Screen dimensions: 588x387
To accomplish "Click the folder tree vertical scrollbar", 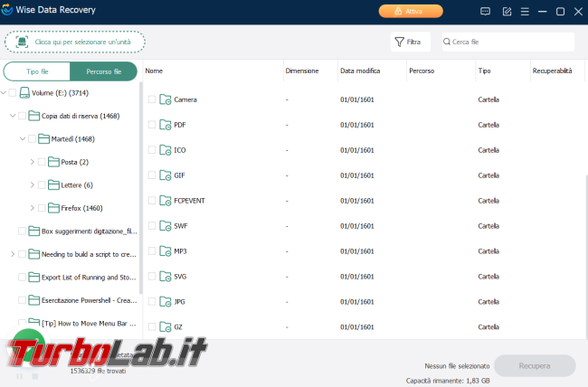I will [x=141, y=187].
